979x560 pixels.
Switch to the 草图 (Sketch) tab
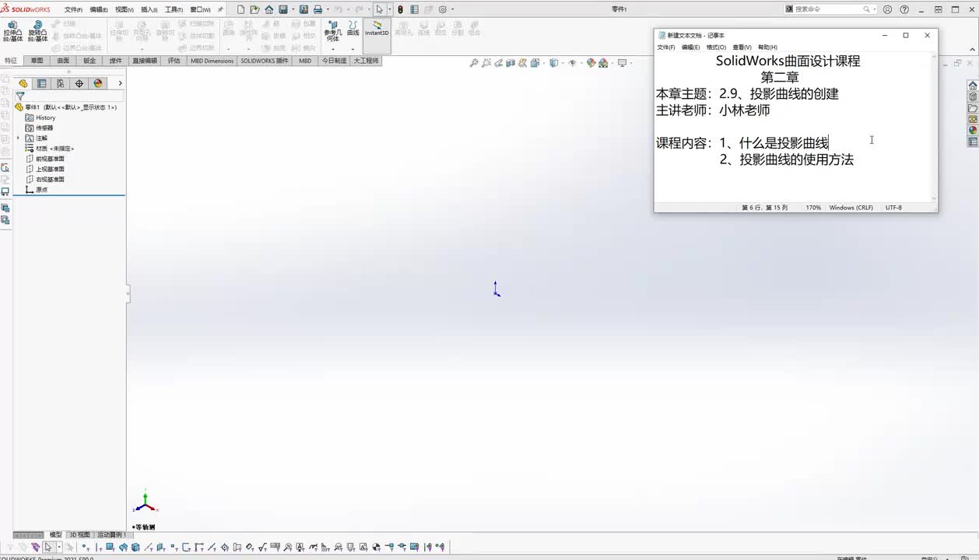37,61
